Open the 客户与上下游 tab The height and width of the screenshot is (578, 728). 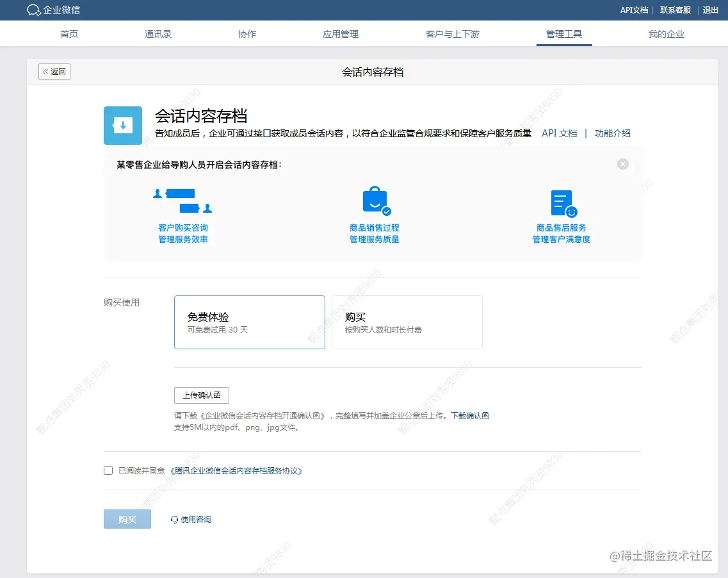coord(452,34)
